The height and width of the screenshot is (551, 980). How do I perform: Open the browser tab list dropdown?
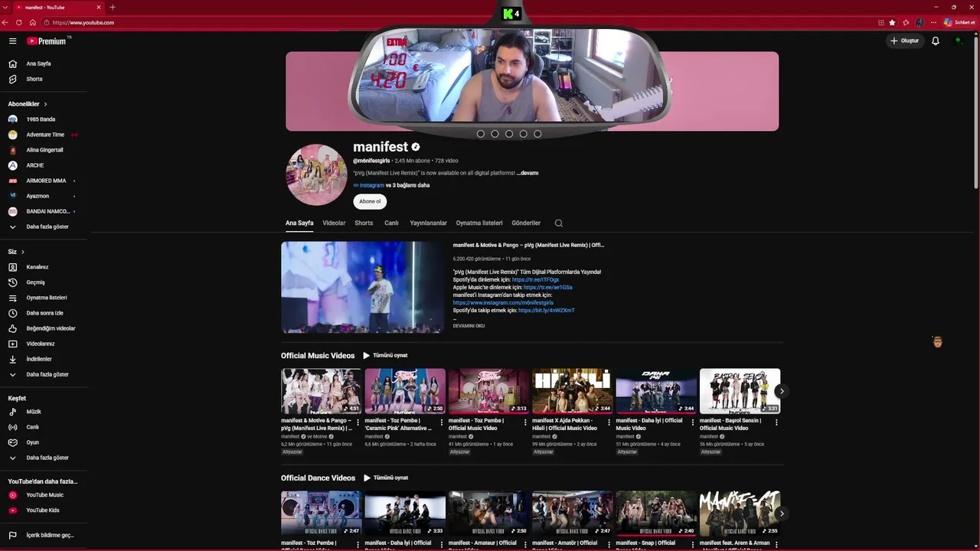pos(5,7)
